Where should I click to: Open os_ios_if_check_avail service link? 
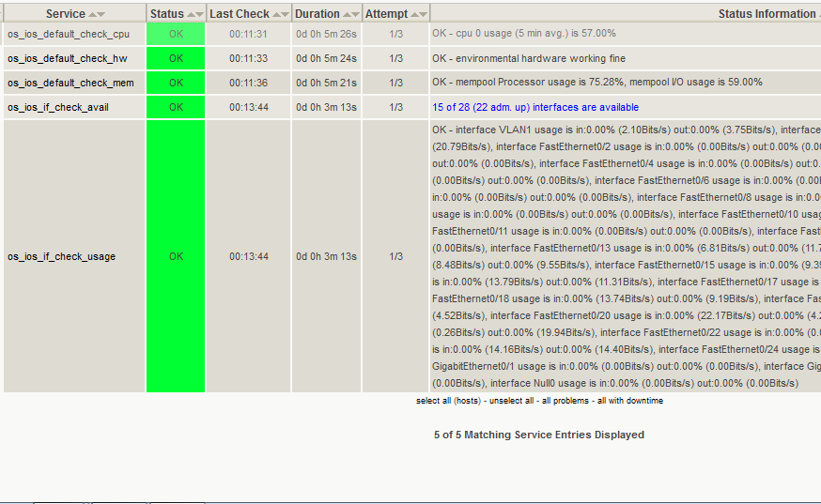57,107
